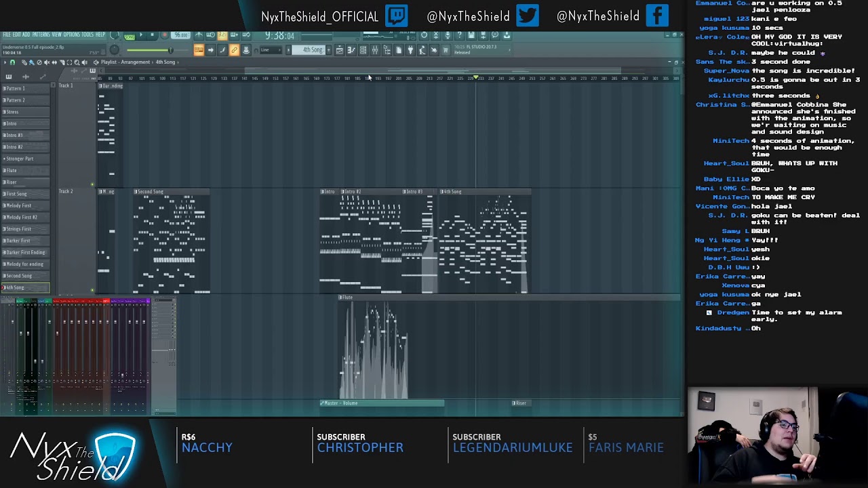Select 'Melody for ending' in pattern picker
This screenshot has width=868, height=488.
pyautogui.click(x=25, y=264)
